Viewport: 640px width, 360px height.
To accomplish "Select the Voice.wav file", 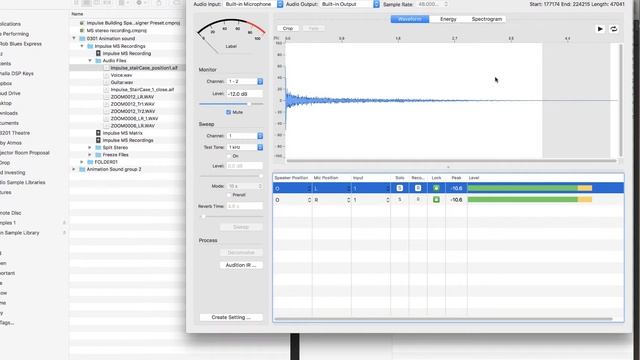I will click(x=121, y=75).
